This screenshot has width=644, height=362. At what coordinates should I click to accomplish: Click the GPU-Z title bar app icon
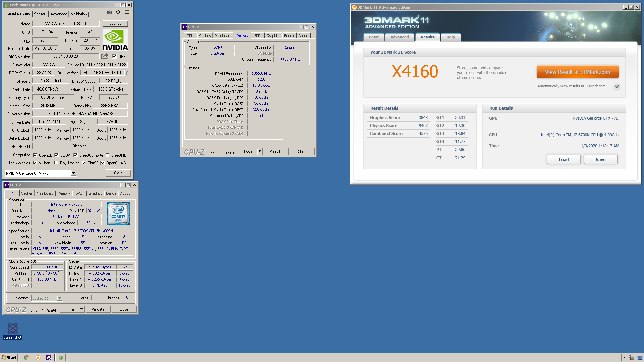pyautogui.click(x=6, y=5)
